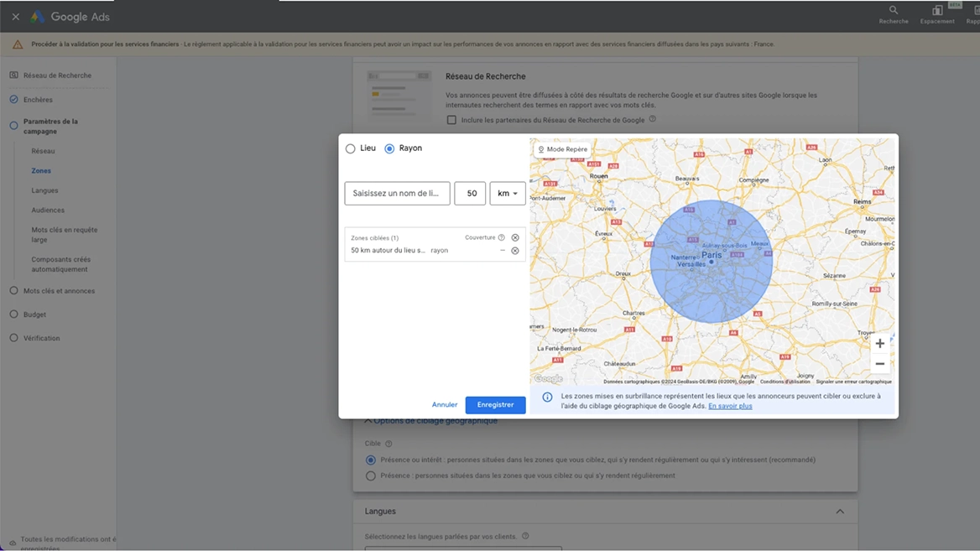Click the Reims label on the map
The image size is (980, 551).
[862, 202]
